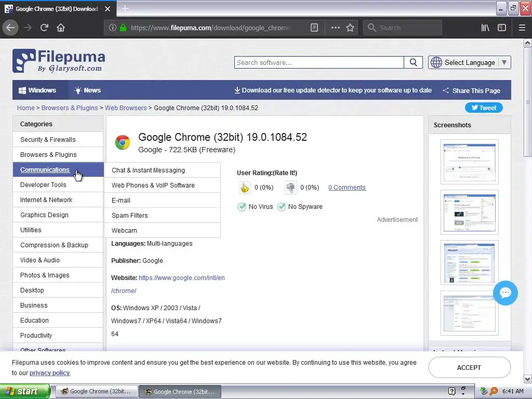Select Utilities category

[58, 230]
